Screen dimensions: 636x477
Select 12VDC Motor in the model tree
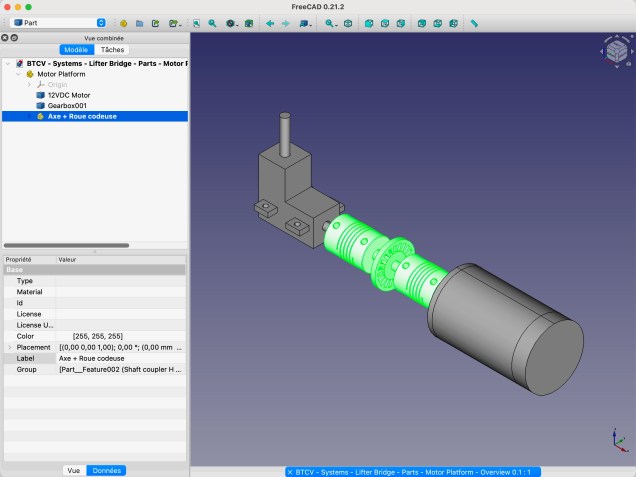point(69,95)
